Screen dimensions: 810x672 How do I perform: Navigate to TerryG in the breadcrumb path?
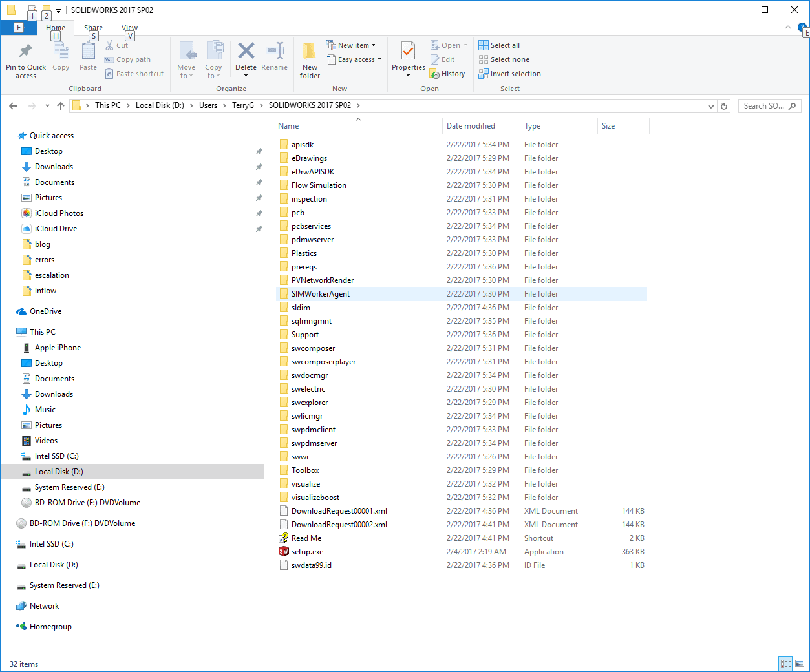pos(243,105)
